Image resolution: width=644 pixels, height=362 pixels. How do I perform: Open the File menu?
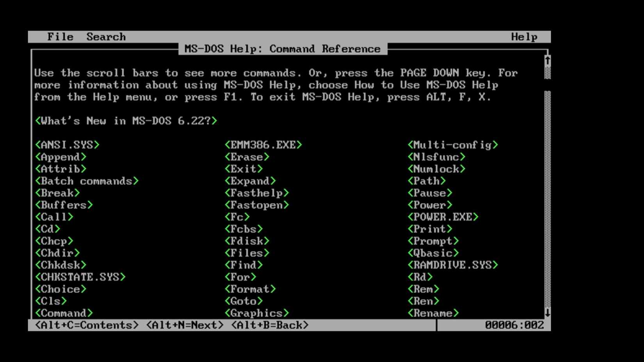[x=60, y=36]
